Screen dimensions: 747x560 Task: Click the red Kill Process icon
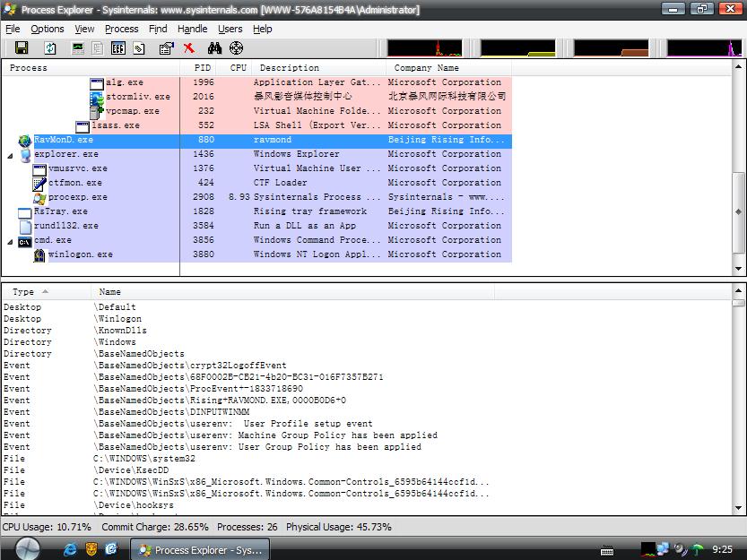pyautogui.click(x=189, y=48)
